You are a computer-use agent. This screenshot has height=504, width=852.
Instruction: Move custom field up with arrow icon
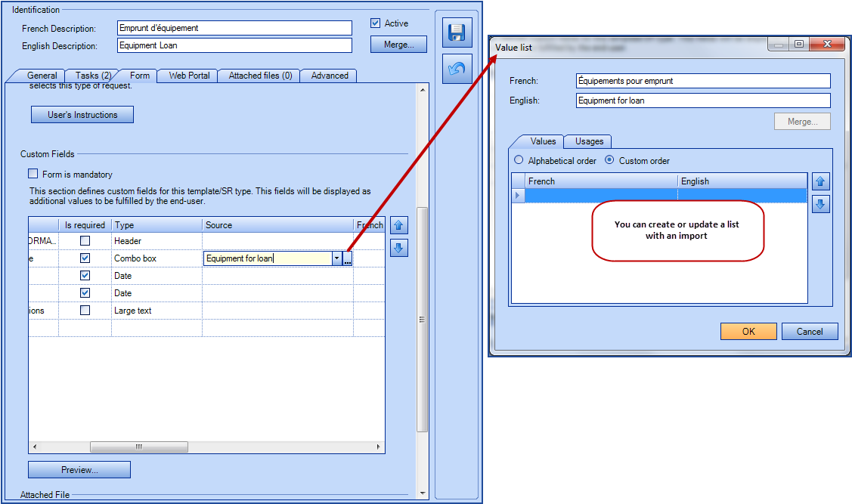point(399,225)
